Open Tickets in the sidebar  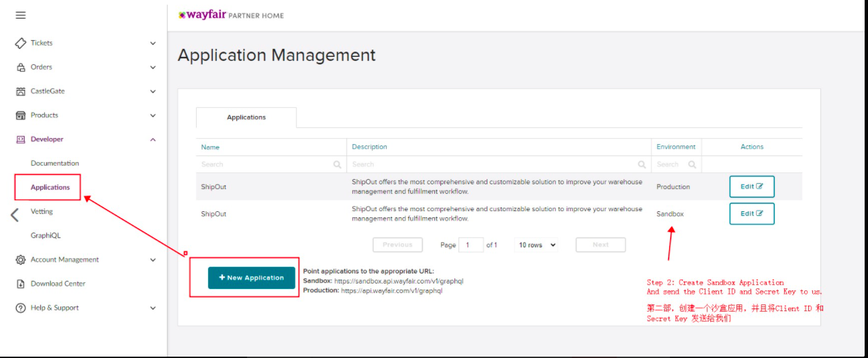(42, 43)
